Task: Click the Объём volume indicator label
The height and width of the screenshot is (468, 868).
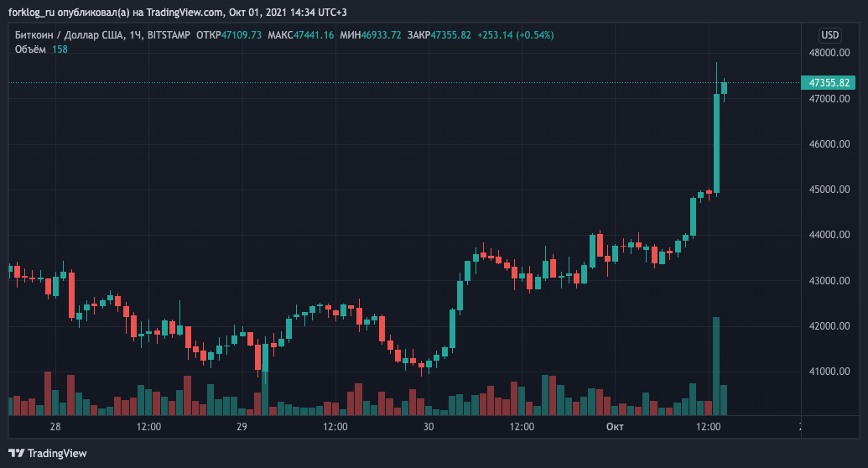Action: click(31, 49)
